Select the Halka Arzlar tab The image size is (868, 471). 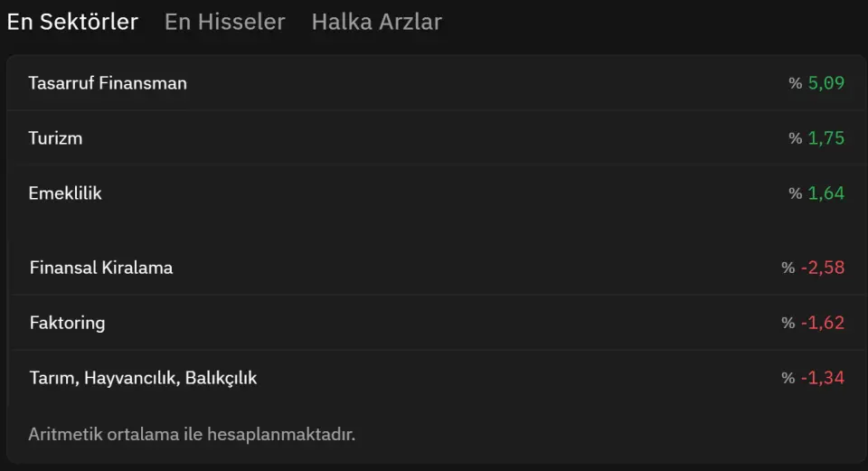point(376,22)
